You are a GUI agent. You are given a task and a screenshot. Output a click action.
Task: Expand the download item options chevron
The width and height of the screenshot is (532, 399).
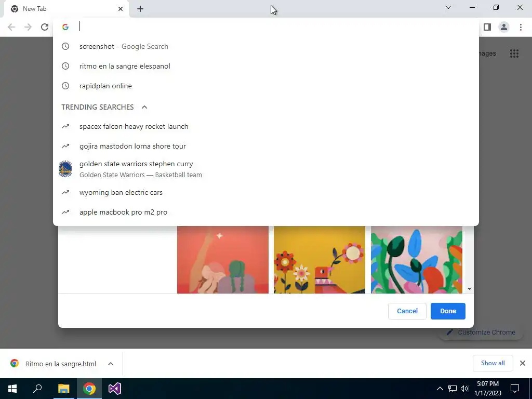tap(111, 364)
